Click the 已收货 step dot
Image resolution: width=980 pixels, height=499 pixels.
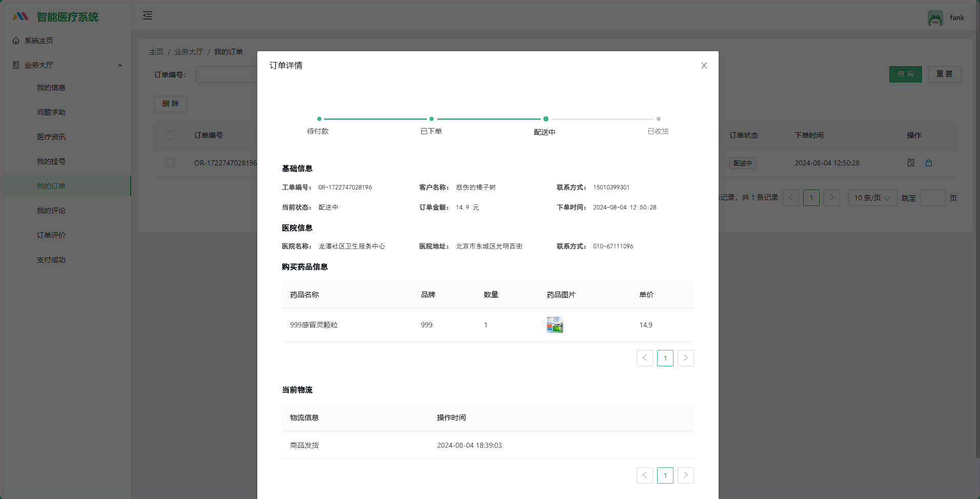pos(659,119)
